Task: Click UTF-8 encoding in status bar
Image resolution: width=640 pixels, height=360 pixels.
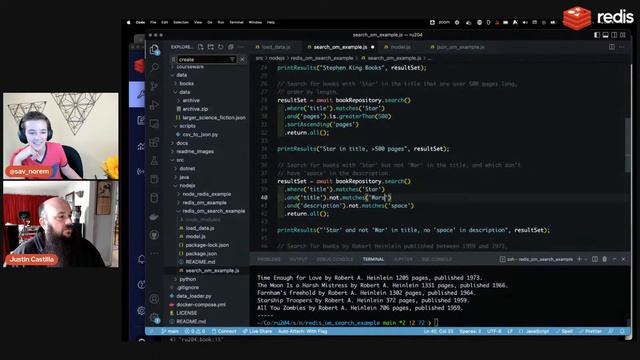Action: click(x=494, y=331)
